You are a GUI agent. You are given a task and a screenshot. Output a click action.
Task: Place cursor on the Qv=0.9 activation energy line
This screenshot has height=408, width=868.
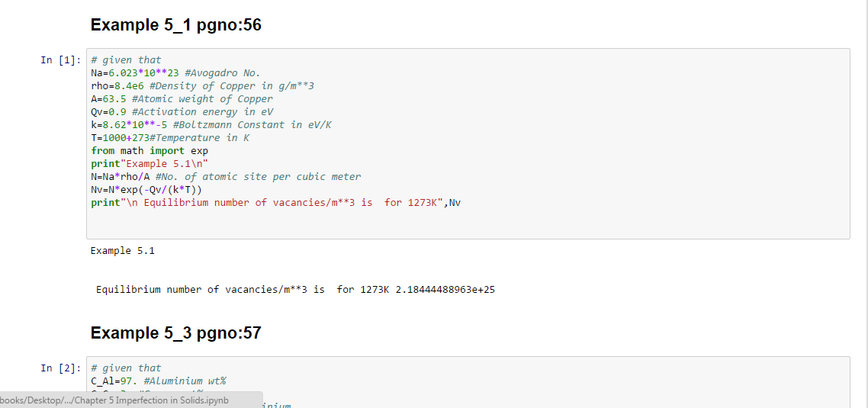[182, 112]
